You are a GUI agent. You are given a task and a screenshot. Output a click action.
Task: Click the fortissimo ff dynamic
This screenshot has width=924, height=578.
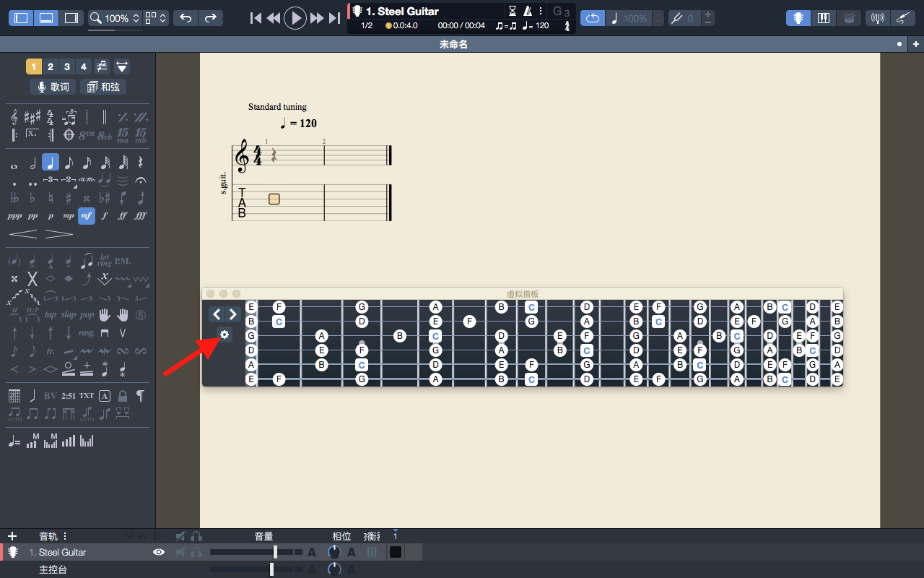coord(123,216)
